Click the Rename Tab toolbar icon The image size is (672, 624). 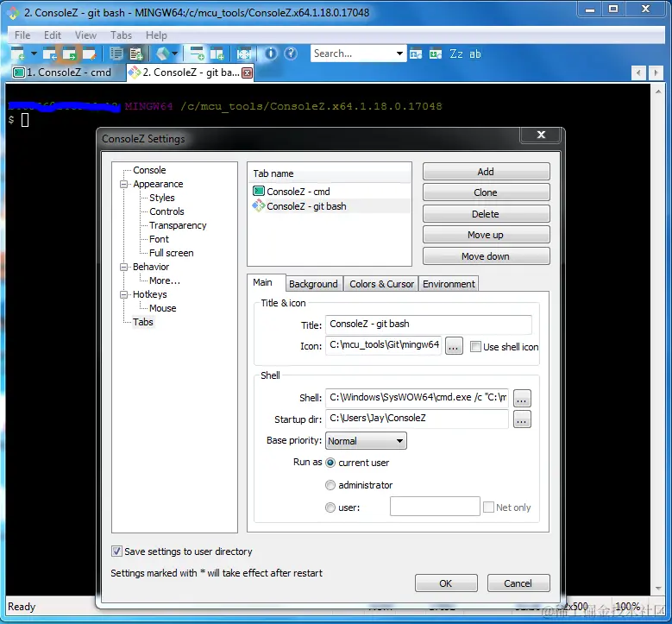89,54
